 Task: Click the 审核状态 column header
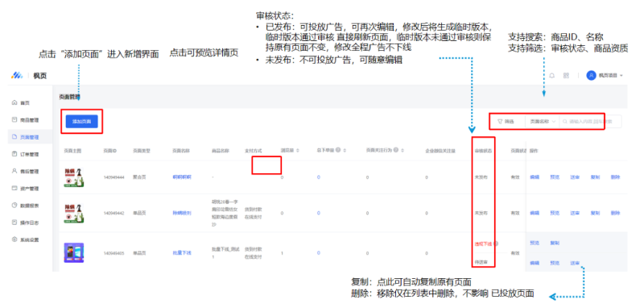pyautogui.click(x=484, y=151)
